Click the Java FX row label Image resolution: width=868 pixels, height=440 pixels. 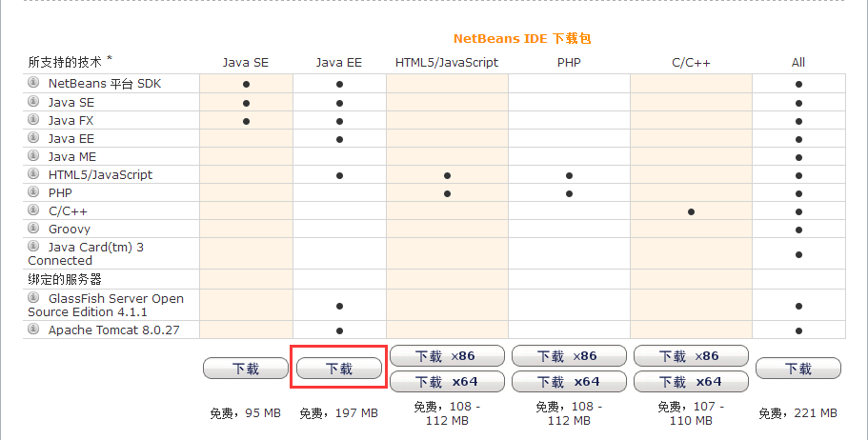tap(71, 120)
